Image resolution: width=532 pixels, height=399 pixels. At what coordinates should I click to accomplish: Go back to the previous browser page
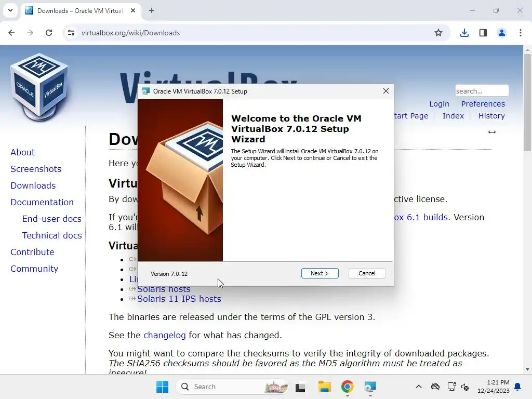[x=11, y=33]
